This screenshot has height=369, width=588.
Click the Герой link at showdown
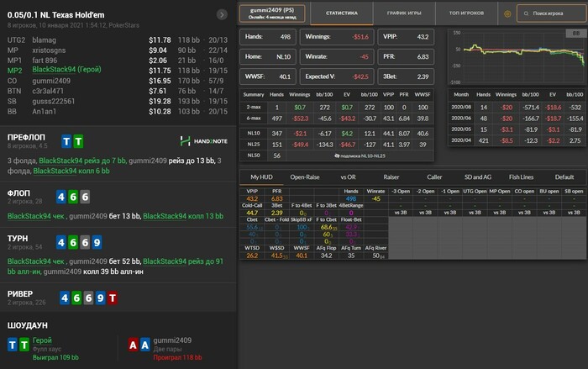pyautogui.click(x=42, y=340)
